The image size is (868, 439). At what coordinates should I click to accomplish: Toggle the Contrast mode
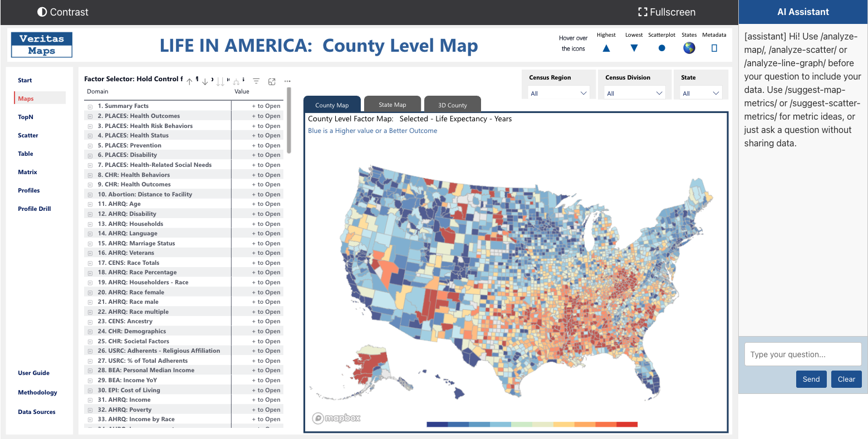coord(63,12)
